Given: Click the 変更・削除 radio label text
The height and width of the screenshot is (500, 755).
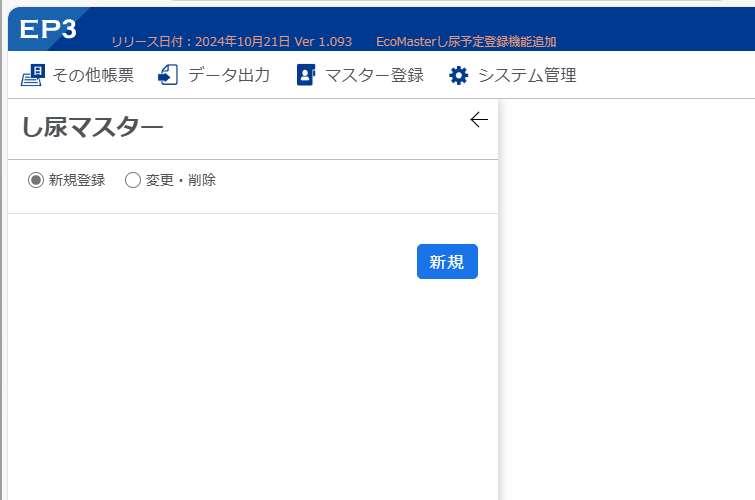Looking at the screenshot, I should (x=180, y=180).
